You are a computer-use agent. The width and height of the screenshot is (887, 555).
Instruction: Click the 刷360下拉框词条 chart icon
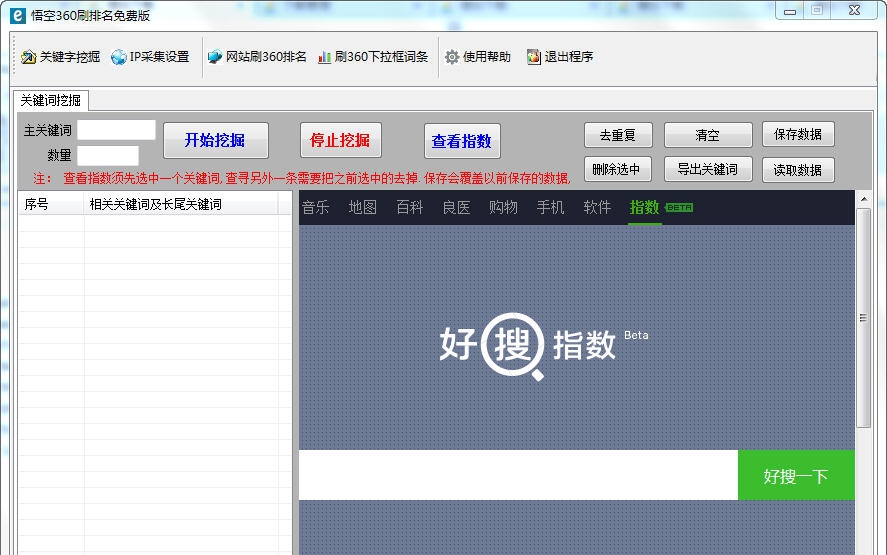pos(324,57)
